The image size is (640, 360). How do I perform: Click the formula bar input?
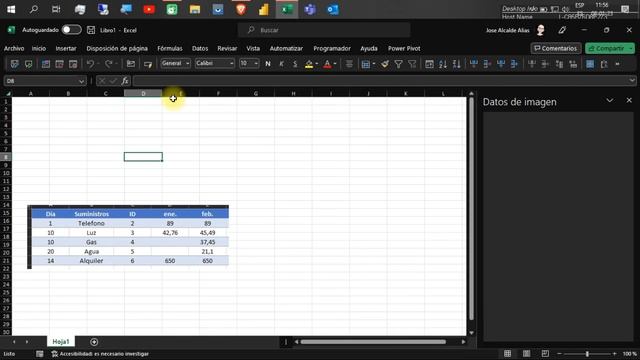(x=380, y=81)
